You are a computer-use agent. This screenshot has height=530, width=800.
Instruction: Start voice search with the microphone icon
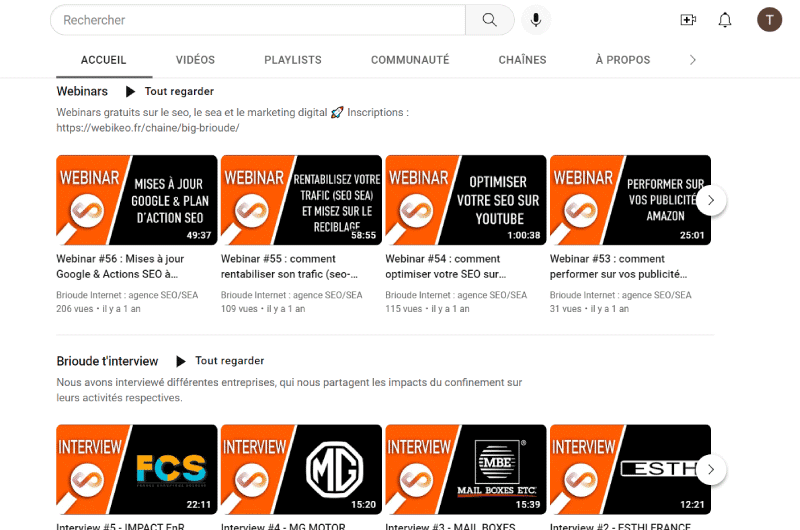(x=536, y=20)
